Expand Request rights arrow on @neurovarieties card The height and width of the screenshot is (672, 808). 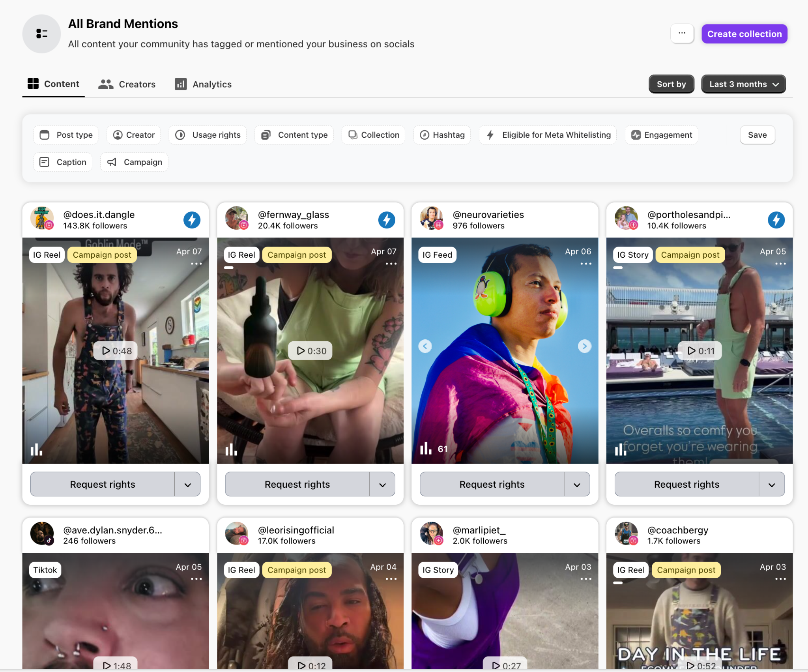pos(577,485)
